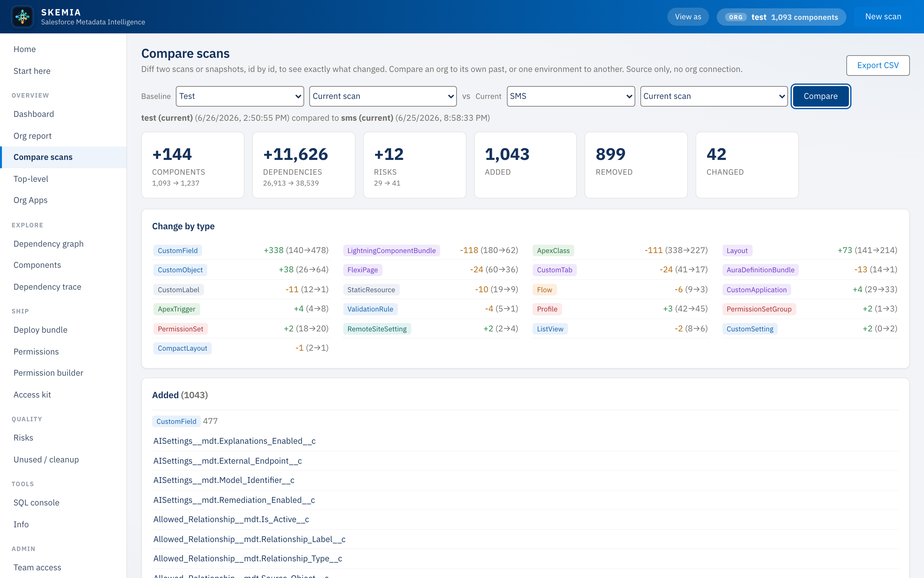This screenshot has width=924, height=578.
Task: Click the LightningComponentBundle type tag
Action: (391, 251)
